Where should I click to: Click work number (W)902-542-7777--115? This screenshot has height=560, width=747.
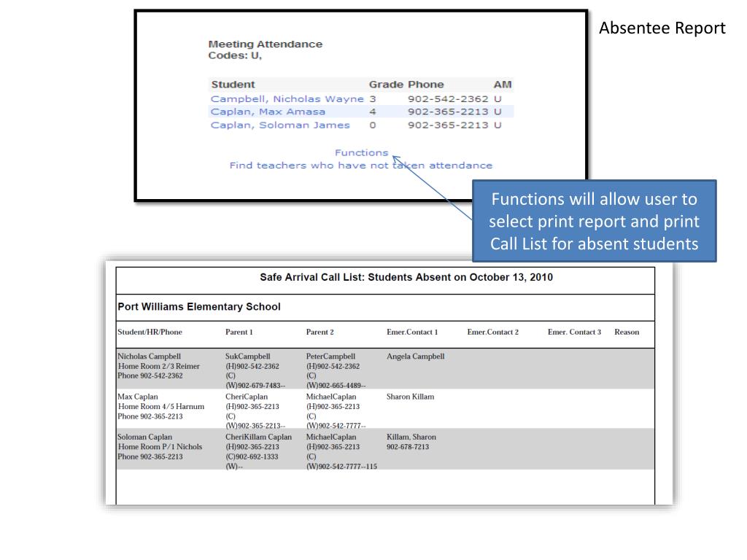click(341, 467)
